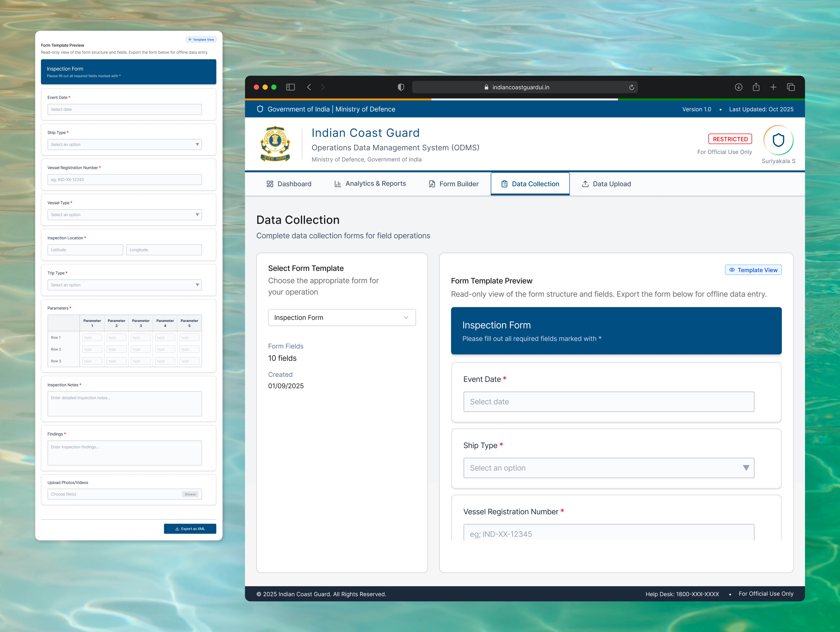Click Inspection Notes text area

[125, 404]
